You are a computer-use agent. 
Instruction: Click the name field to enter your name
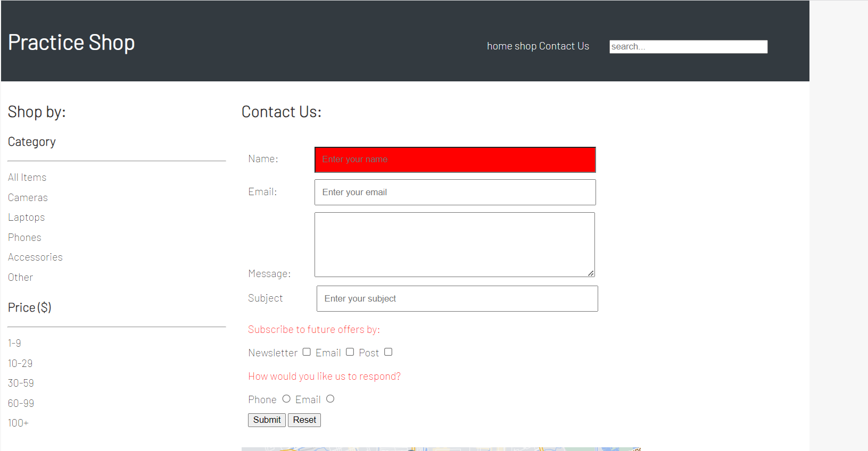[x=454, y=160]
